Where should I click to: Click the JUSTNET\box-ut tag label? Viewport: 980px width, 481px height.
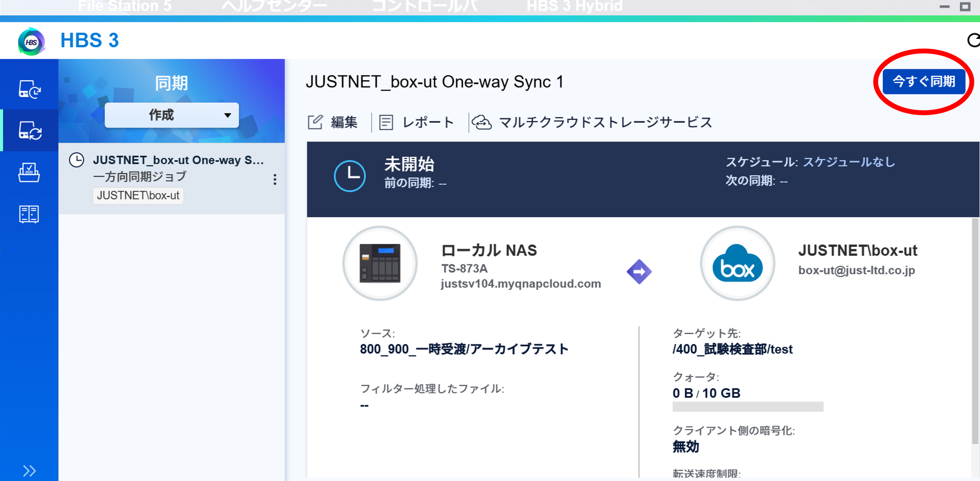coord(138,195)
